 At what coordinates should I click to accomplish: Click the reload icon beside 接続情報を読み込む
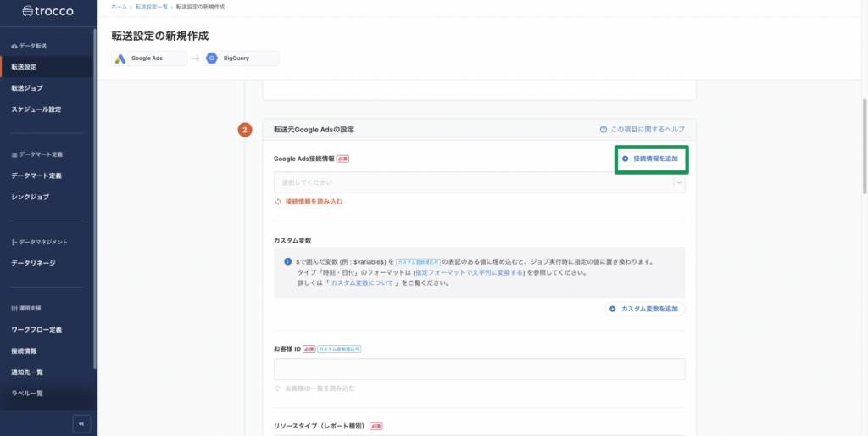(x=277, y=202)
